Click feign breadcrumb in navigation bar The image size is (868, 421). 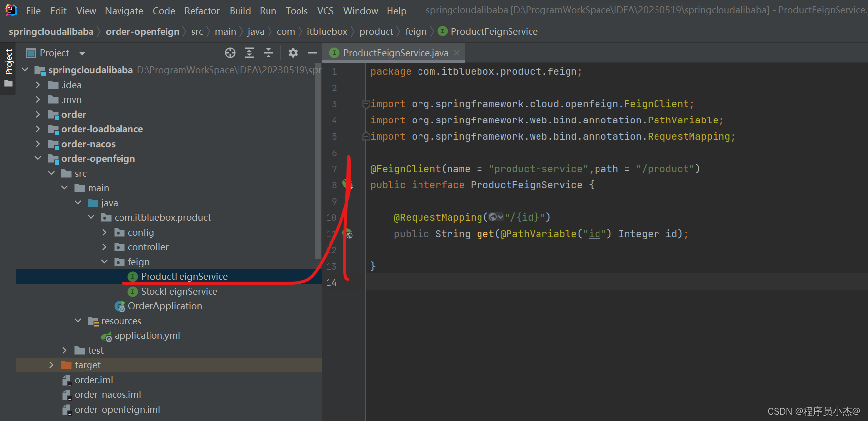pyautogui.click(x=416, y=31)
